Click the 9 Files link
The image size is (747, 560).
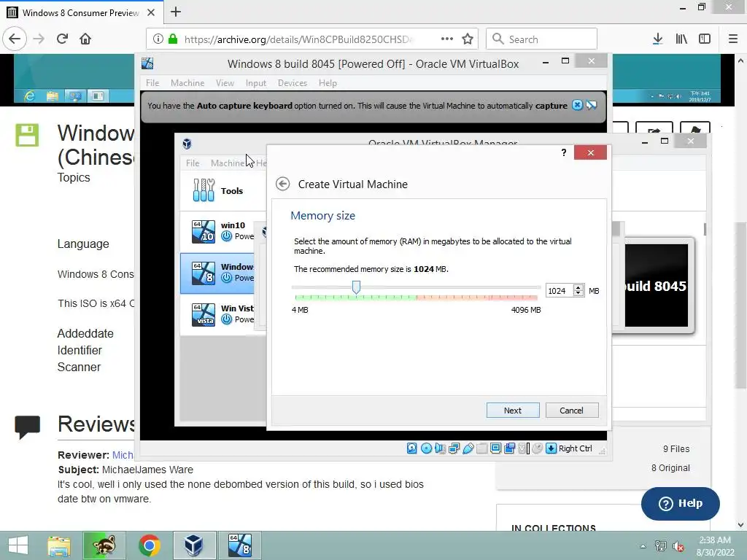tap(676, 448)
